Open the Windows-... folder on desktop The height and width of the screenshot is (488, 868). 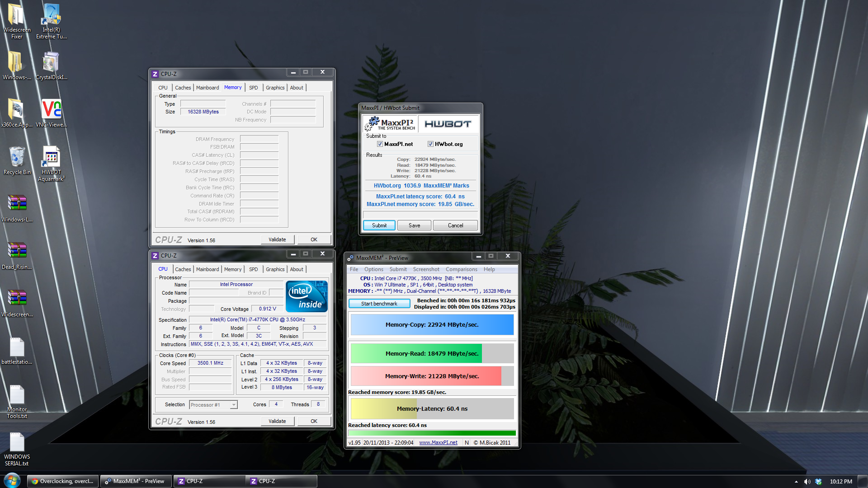point(17,66)
